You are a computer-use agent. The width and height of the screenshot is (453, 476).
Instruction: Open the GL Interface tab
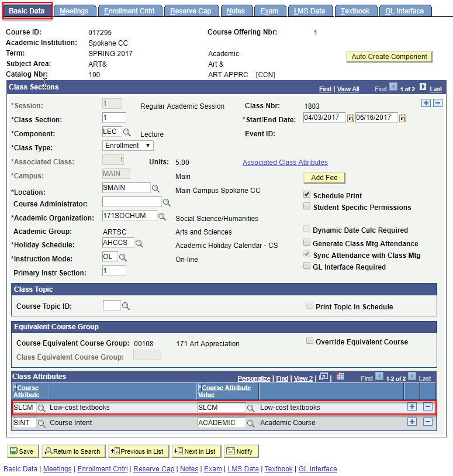[404, 11]
